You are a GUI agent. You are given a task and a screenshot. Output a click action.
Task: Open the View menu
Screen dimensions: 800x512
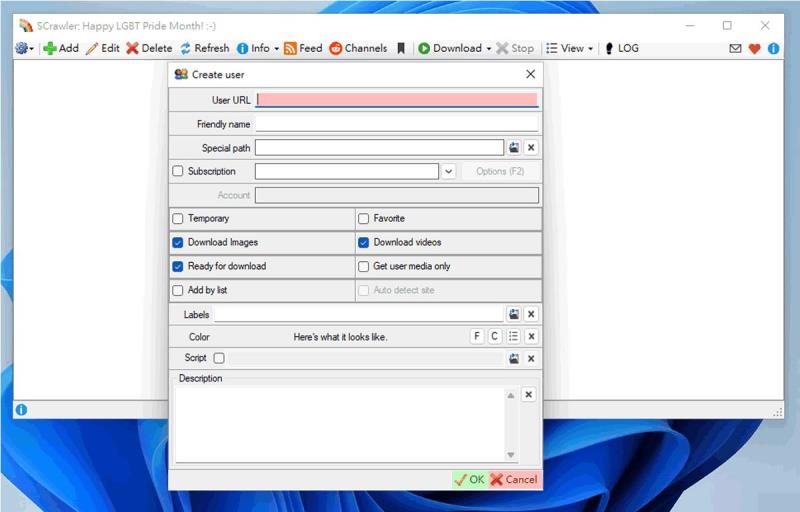tap(565, 48)
